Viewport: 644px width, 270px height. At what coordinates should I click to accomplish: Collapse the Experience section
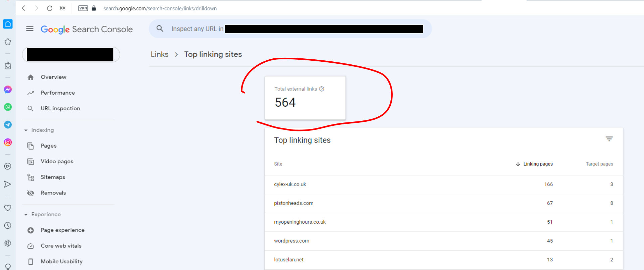click(x=42, y=214)
